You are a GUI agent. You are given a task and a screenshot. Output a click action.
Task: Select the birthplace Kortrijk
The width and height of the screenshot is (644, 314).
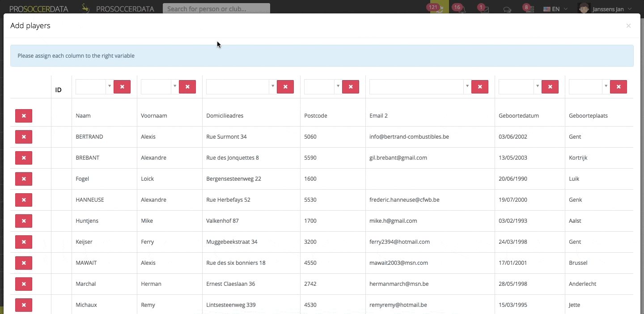[578, 158]
